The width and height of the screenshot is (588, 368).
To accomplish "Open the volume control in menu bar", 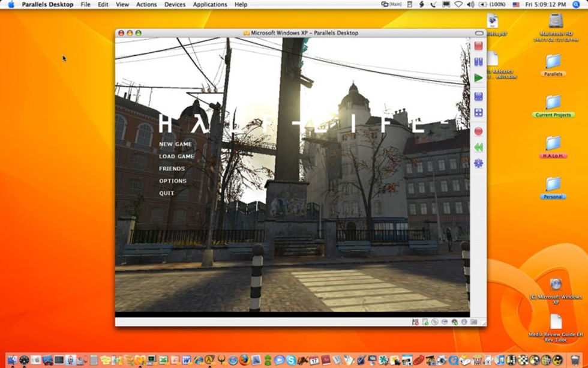I will pyautogui.click(x=470, y=4).
